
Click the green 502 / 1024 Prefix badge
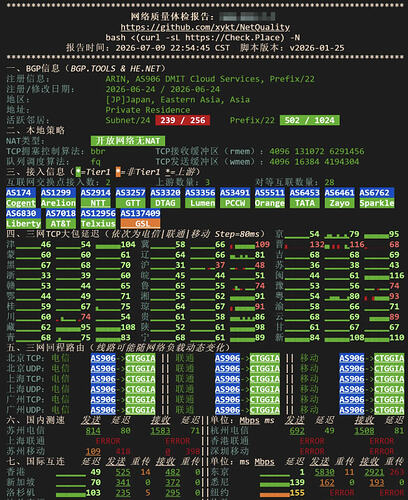310,120
